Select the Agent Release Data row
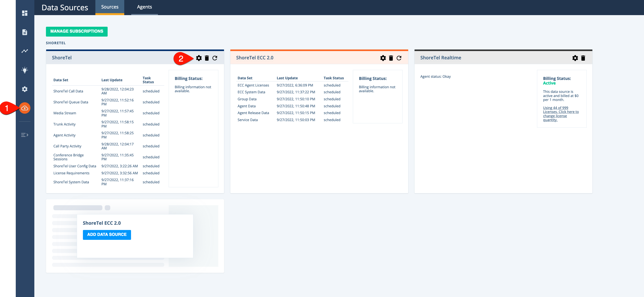This screenshot has height=297, width=644. click(292, 113)
